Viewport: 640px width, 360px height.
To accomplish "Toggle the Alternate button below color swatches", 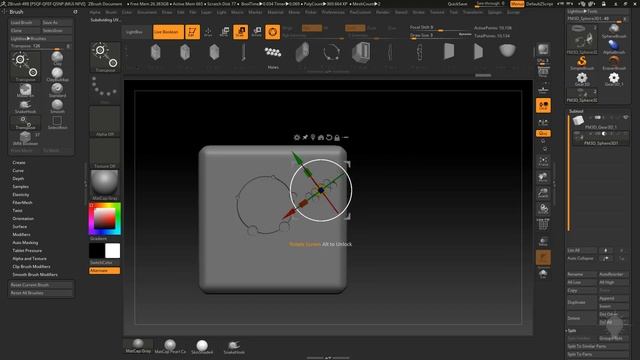I will [104, 271].
